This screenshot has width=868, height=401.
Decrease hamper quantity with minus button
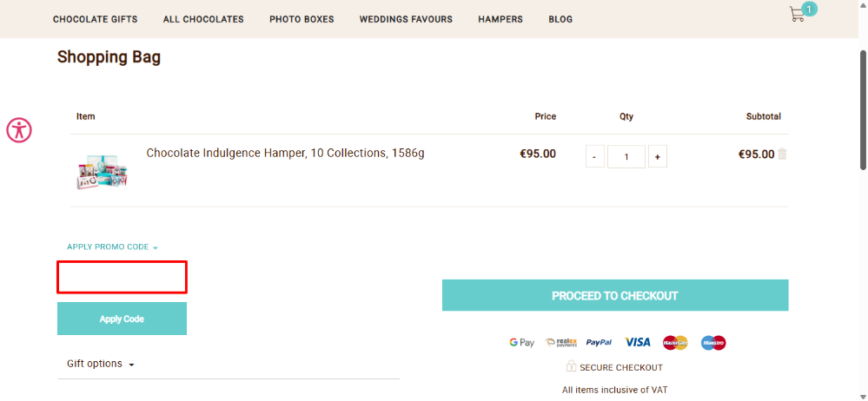pyautogui.click(x=595, y=156)
